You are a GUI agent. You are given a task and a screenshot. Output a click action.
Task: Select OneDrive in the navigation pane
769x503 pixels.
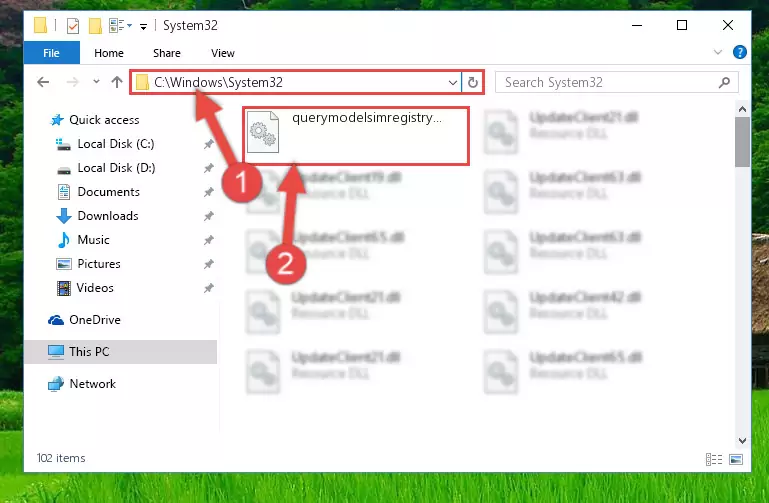[84, 320]
